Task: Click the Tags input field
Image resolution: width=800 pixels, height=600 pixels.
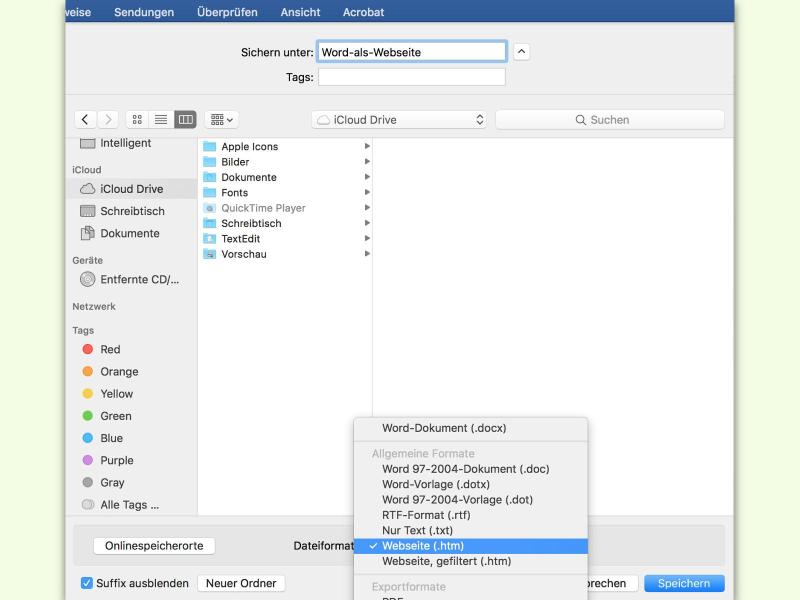Action: tap(411, 77)
